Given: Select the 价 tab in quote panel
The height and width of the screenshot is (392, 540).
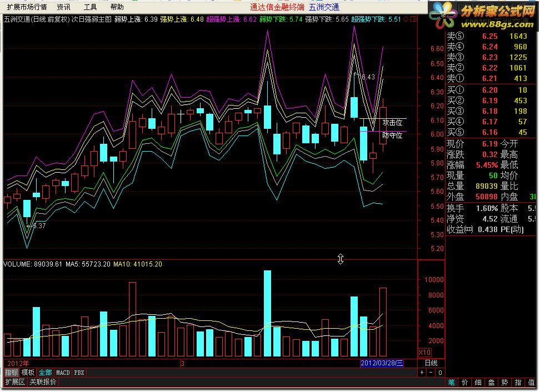Looking at the screenshot, I should point(464,383).
